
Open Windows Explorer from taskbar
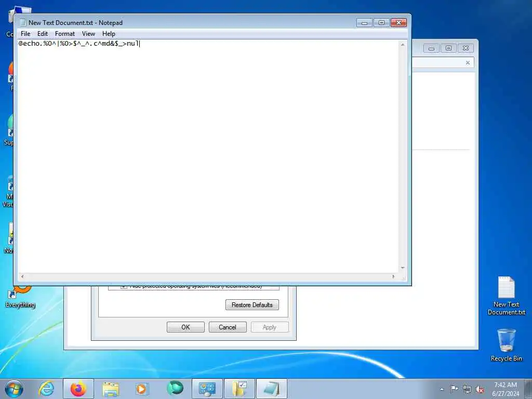pyautogui.click(x=111, y=389)
